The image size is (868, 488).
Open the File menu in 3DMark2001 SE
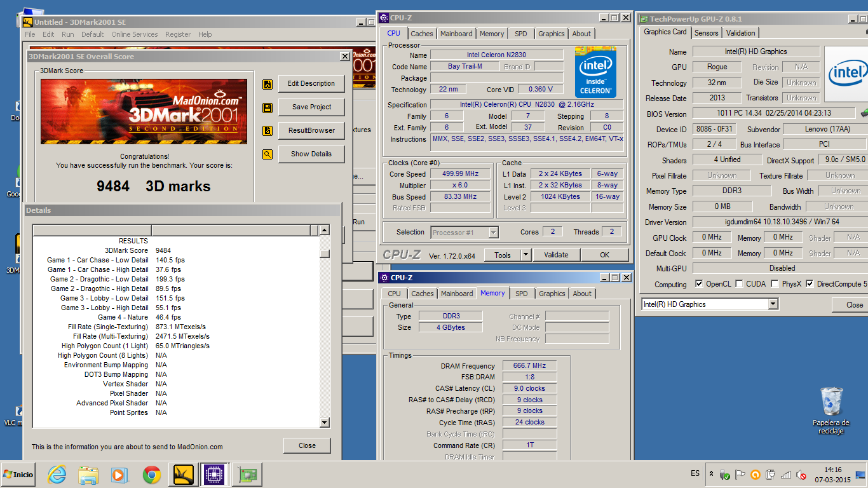point(30,34)
